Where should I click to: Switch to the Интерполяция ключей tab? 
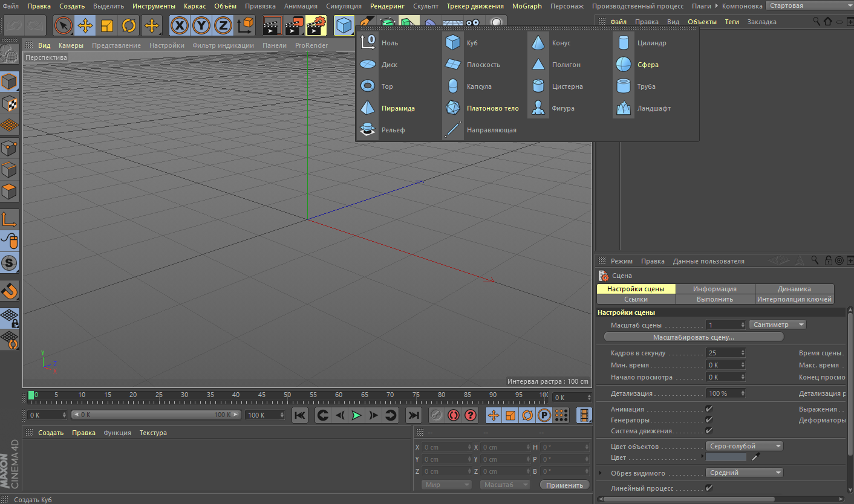tap(794, 299)
